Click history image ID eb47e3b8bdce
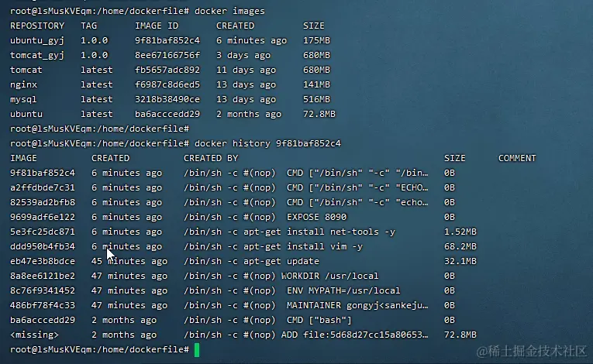Viewport: 593px width, 364px height. coord(43,261)
